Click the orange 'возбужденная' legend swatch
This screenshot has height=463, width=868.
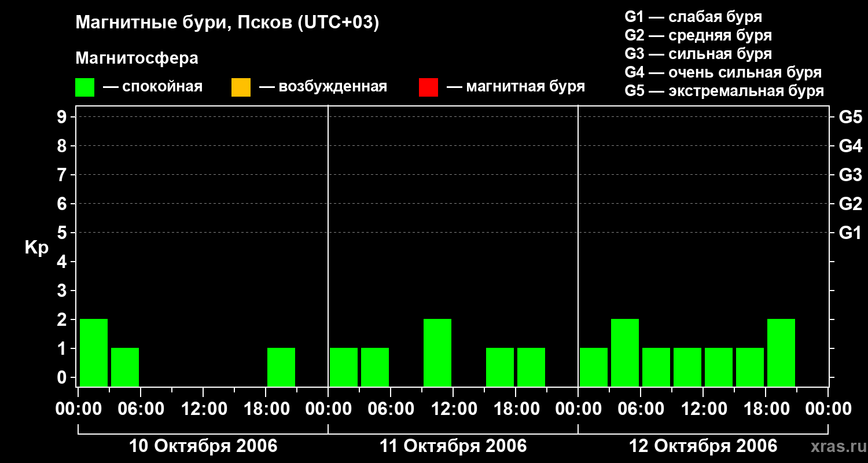tap(241, 87)
